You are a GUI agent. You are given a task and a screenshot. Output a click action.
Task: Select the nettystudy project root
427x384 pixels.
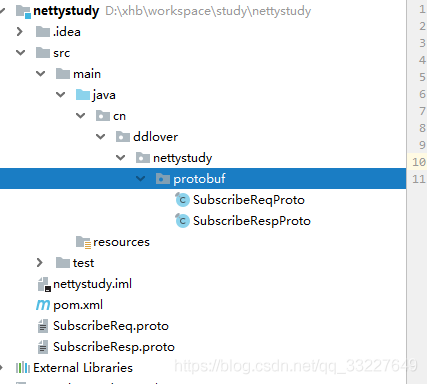coord(66,11)
